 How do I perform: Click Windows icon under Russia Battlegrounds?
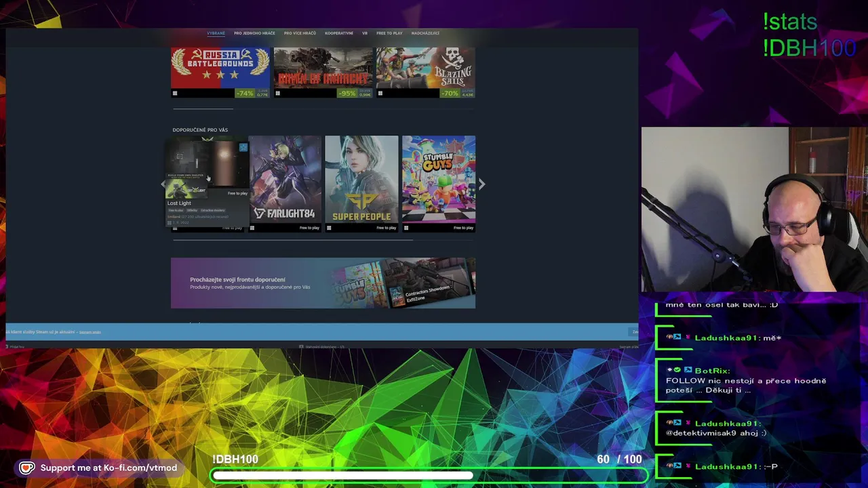[175, 94]
